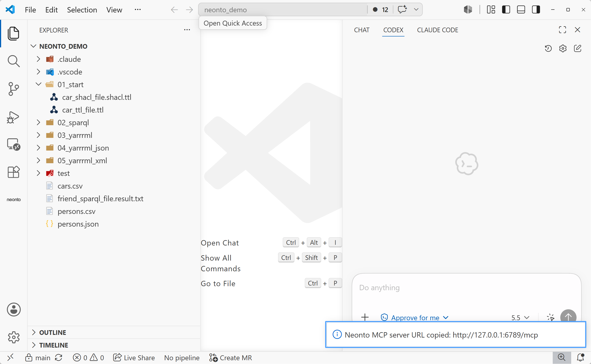This screenshot has width=591, height=364.
Task: Open the Accounts menu in the activity bar
Action: [14, 309]
